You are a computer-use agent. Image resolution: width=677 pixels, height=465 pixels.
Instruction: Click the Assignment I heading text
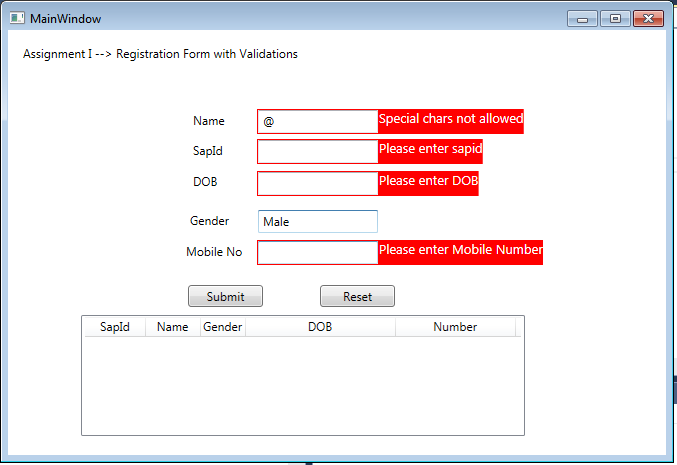pos(160,54)
